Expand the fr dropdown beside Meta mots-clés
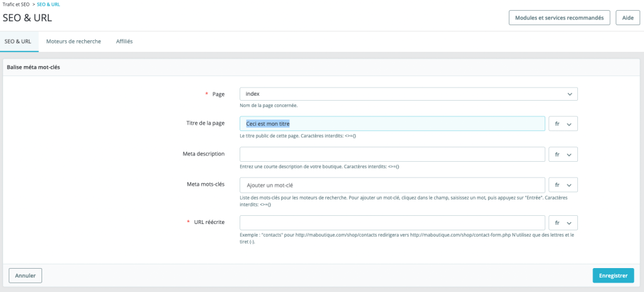This screenshot has width=644, height=292. point(563,185)
